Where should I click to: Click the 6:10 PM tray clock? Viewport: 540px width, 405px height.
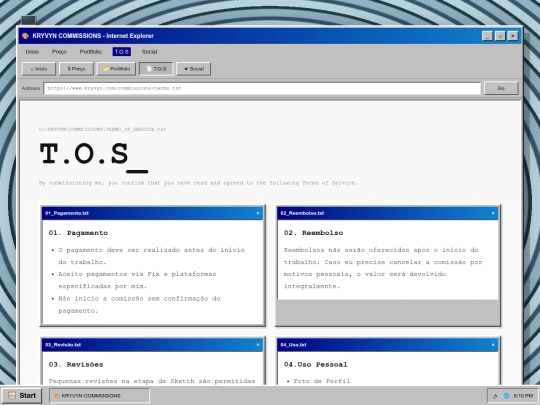[523, 396]
